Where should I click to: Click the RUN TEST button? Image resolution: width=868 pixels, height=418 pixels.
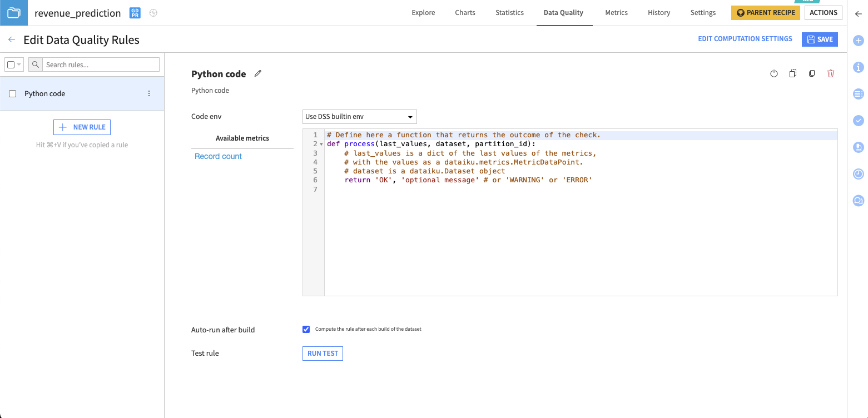[x=323, y=354]
